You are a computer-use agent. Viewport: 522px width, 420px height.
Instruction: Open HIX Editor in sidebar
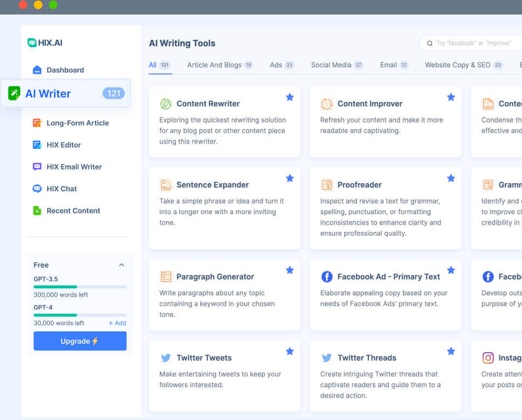pyautogui.click(x=63, y=145)
